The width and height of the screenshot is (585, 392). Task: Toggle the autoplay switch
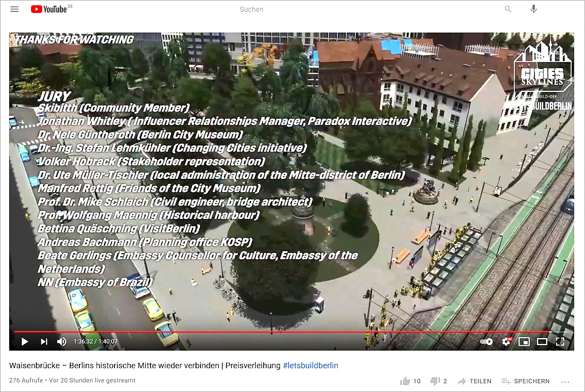coord(486,341)
